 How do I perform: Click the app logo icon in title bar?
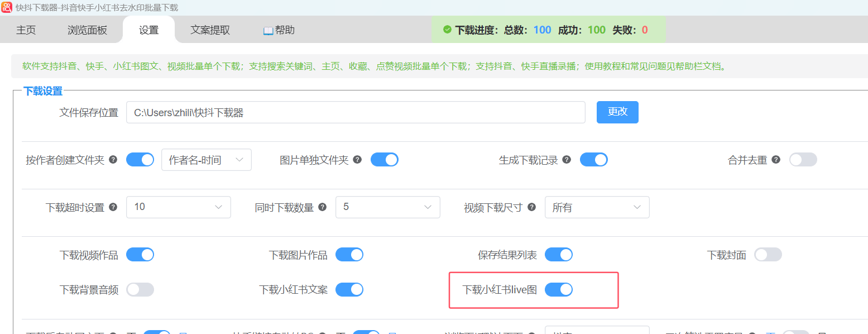[7, 7]
